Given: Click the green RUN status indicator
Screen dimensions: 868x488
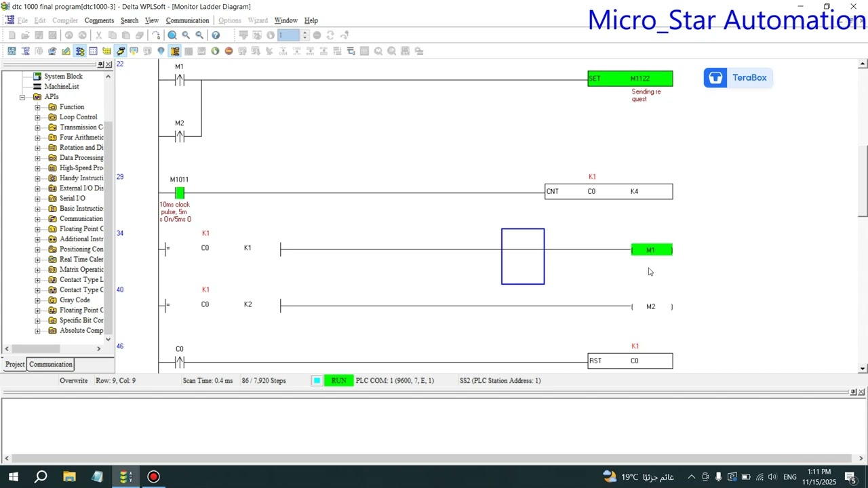Looking at the screenshot, I should point(339,381).
